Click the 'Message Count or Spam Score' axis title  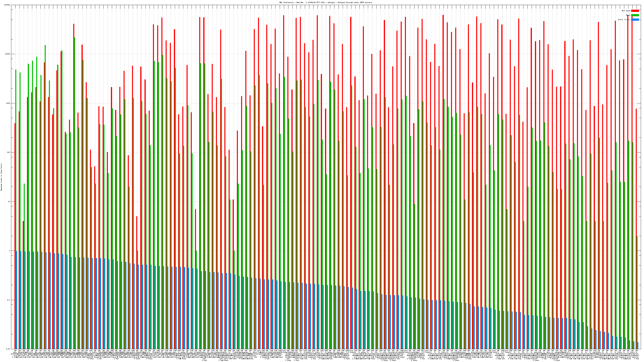(1, 177)
